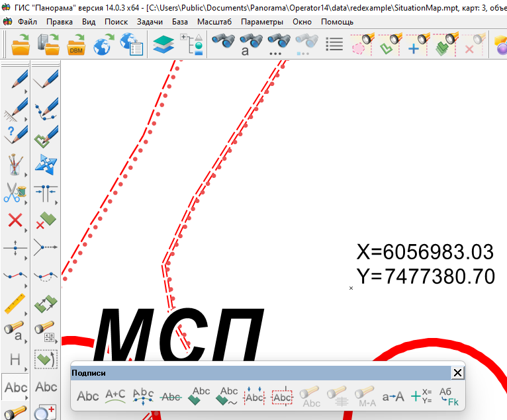The image size is (507, 420).
Task: Select the yellow ruler measure tool
Action: click(x=15, y=304)
